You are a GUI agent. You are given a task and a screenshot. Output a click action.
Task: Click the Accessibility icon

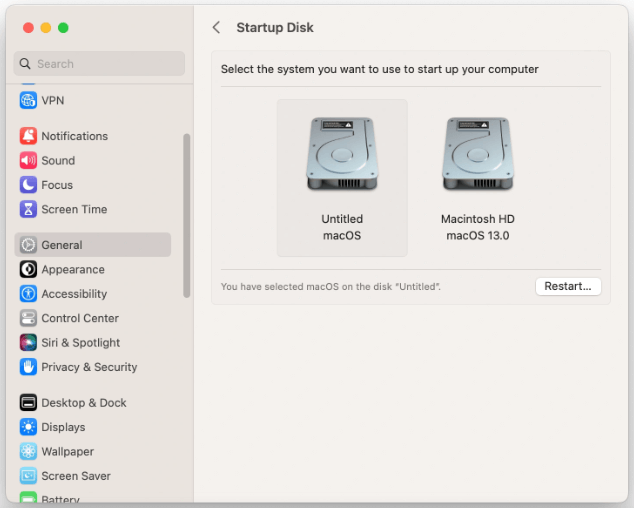28,294
